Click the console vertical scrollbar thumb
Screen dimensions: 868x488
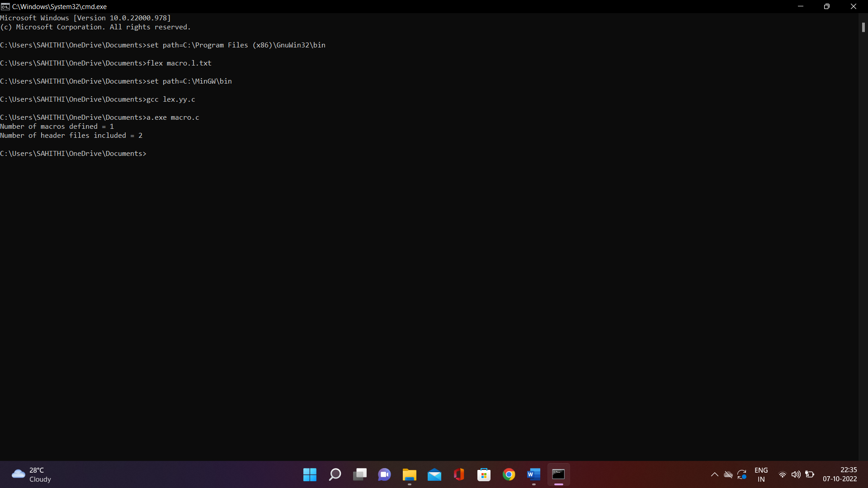[863, 27]
